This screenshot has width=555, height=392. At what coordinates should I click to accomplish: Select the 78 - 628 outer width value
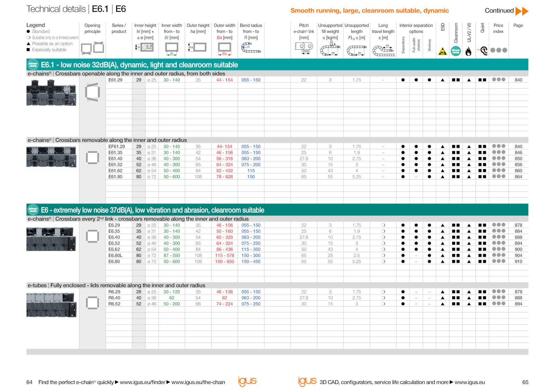point(224,177)
